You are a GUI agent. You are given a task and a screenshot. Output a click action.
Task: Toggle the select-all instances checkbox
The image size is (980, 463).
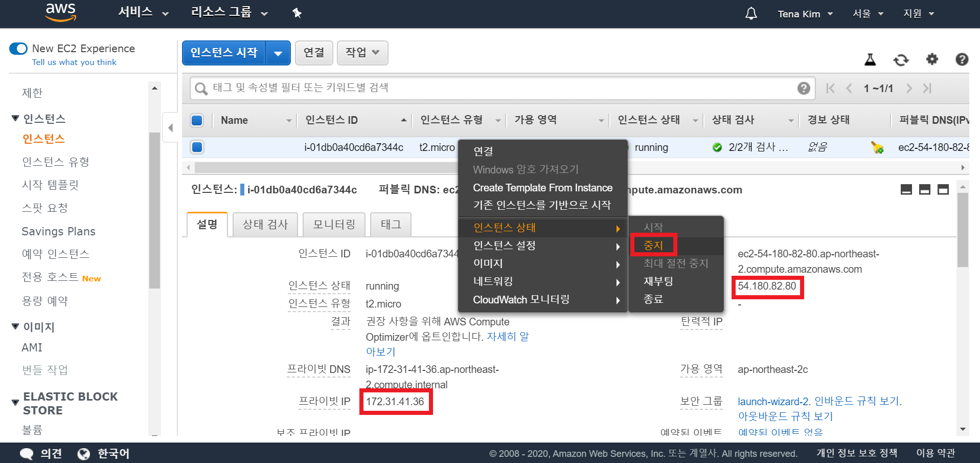197,120
